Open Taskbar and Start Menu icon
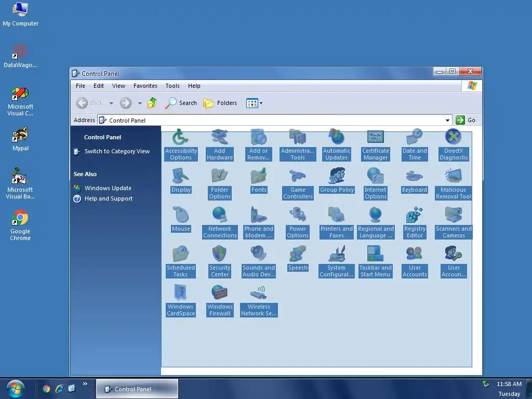 (x=375, y=262)
